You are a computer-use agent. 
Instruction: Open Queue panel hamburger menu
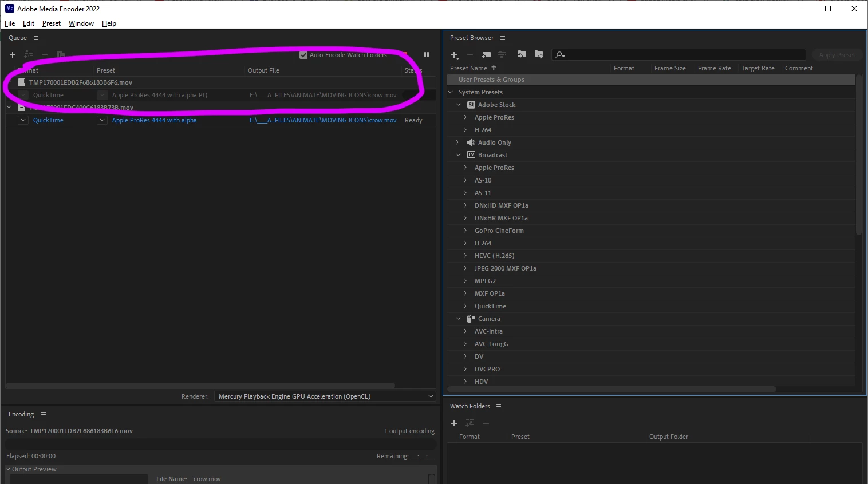click(36, 38)
